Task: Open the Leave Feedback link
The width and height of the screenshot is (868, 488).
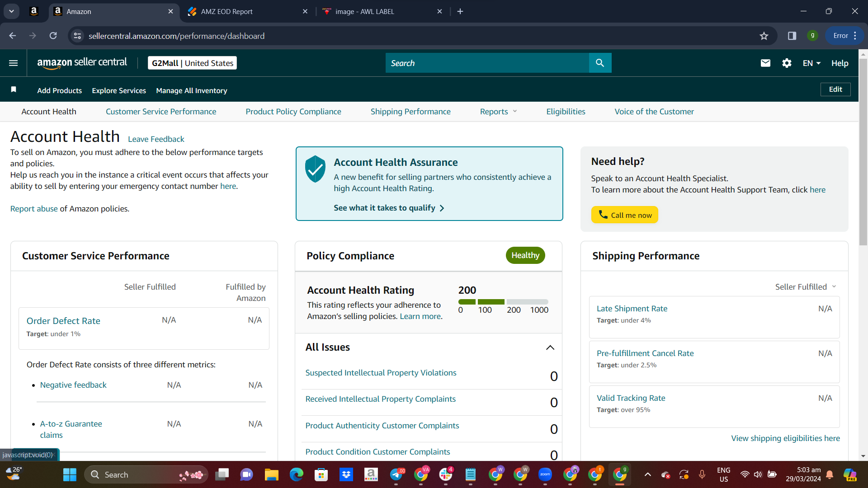Action: [156, 139]
